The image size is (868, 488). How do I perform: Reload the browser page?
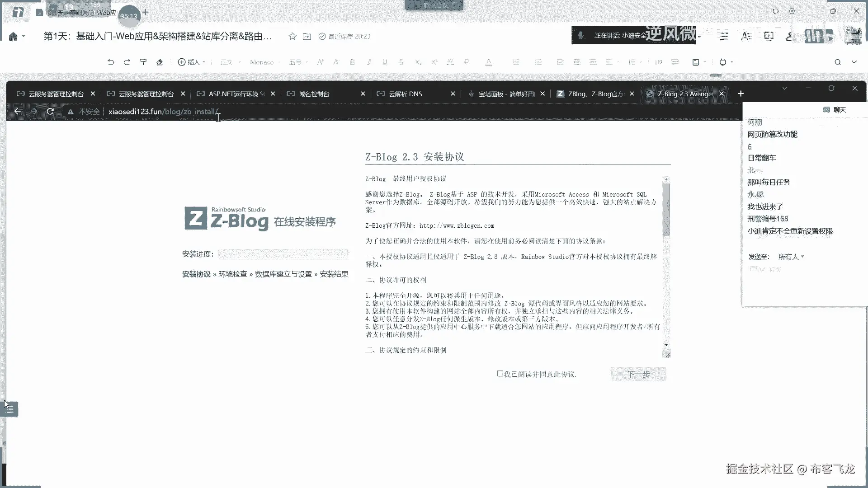50,111
